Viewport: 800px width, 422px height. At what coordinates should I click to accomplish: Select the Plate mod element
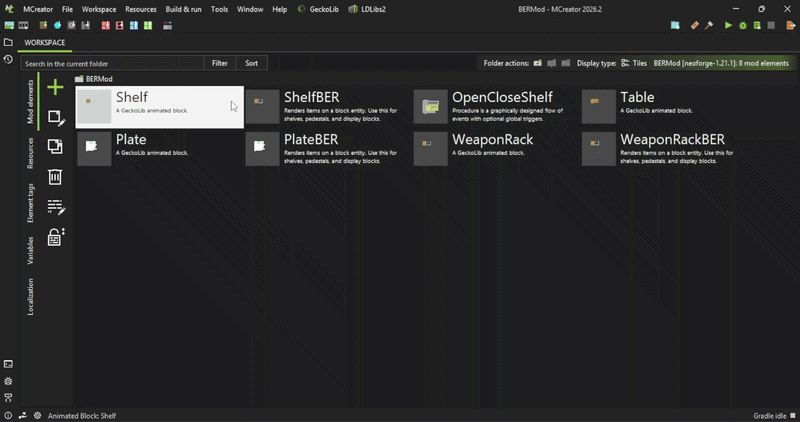coord(160,148)
